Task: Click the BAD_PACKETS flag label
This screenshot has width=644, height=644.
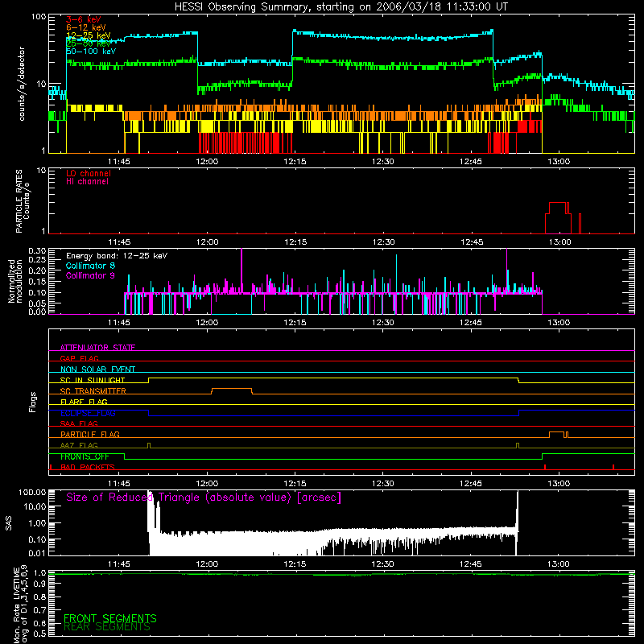Action: [88, 467]
